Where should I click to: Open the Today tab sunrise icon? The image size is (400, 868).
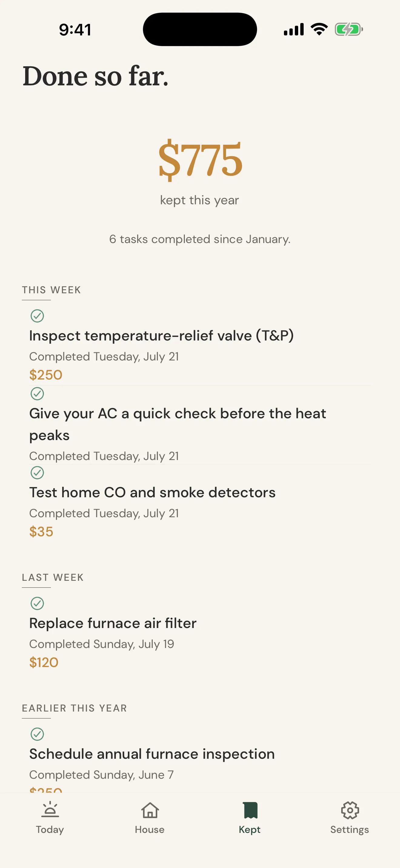pyautogui.click(x=50, y=810)
